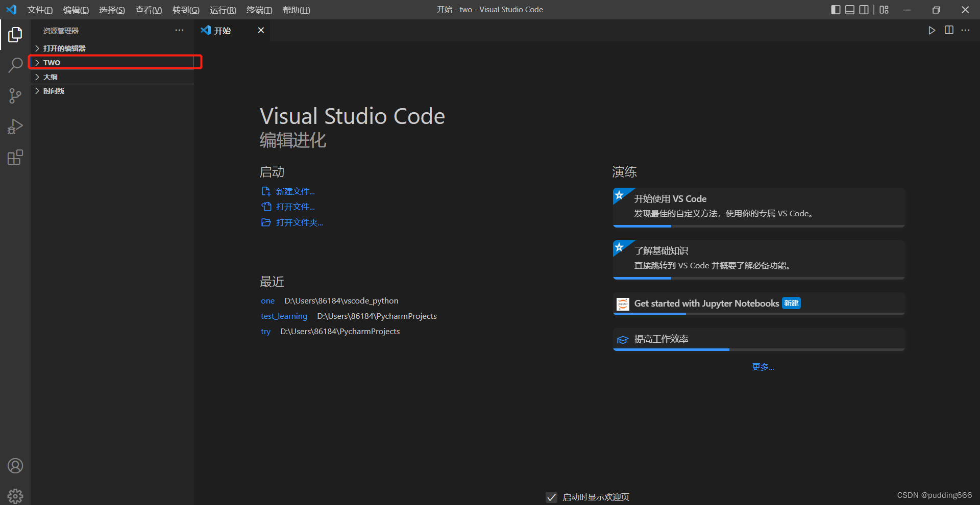The image size is (980, 505).
Task: Close the 开始 tab
Action: [x=261, y=31]
